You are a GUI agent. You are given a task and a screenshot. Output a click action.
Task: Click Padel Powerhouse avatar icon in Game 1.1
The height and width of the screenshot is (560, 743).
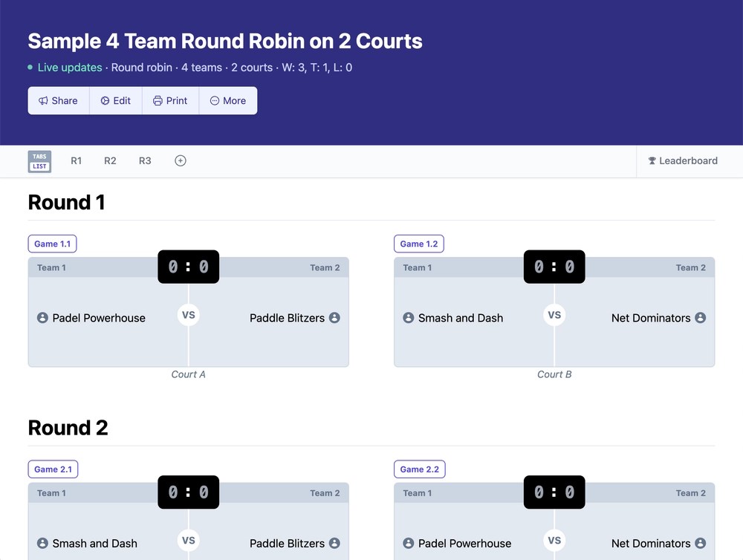click(42, 318)
